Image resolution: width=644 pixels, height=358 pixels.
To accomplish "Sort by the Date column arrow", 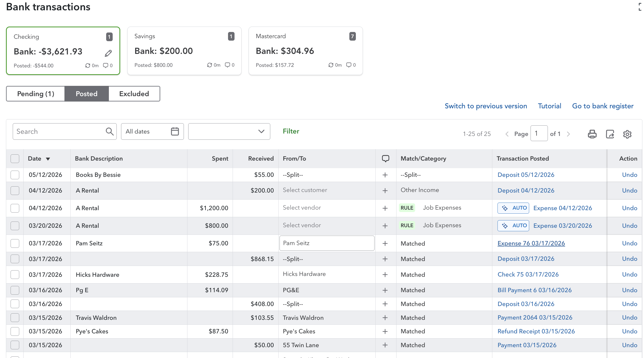I will [48, 159].
